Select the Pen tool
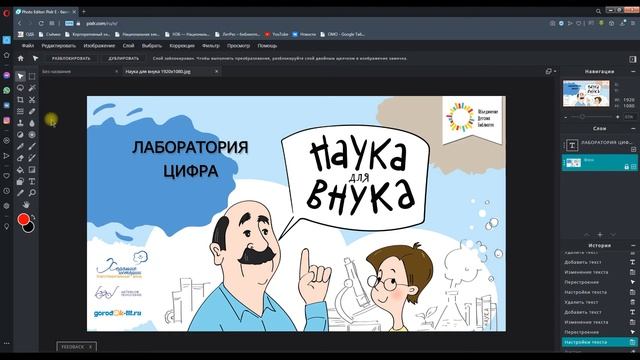 20,146
